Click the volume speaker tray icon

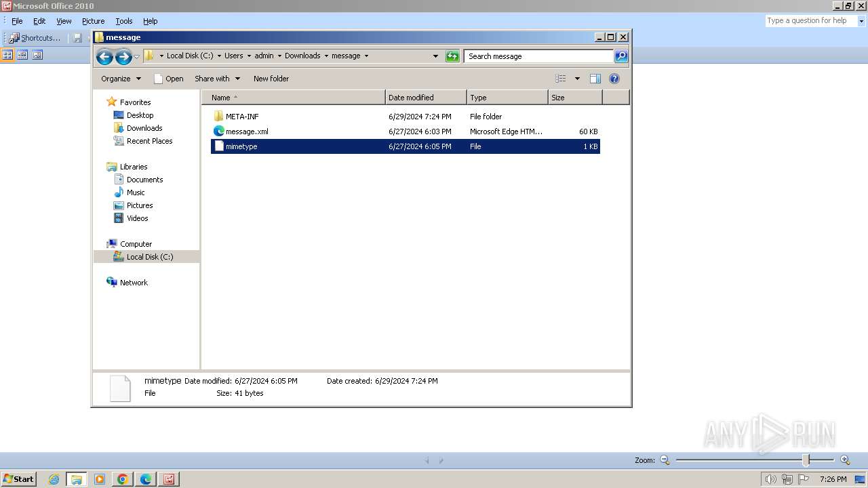click(770, 479)
